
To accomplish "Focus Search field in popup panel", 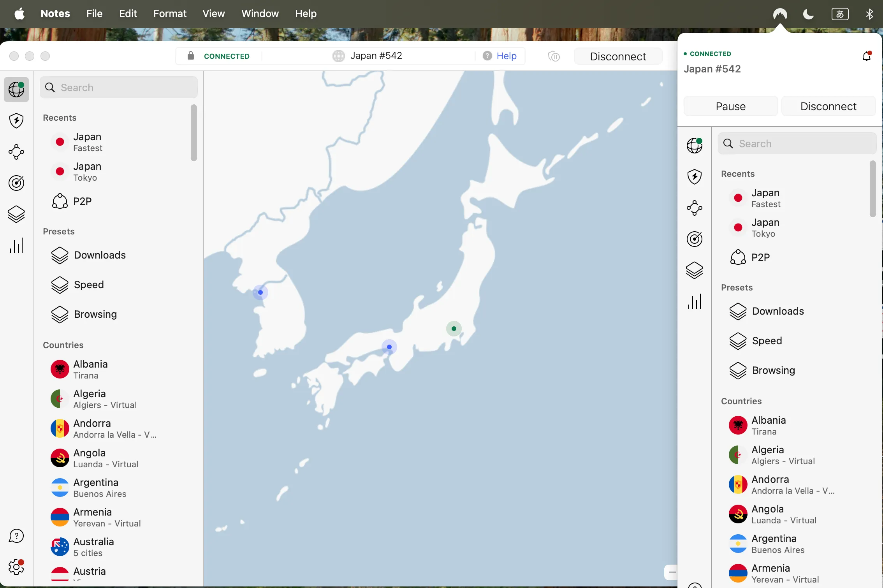I will pos(797,144).
